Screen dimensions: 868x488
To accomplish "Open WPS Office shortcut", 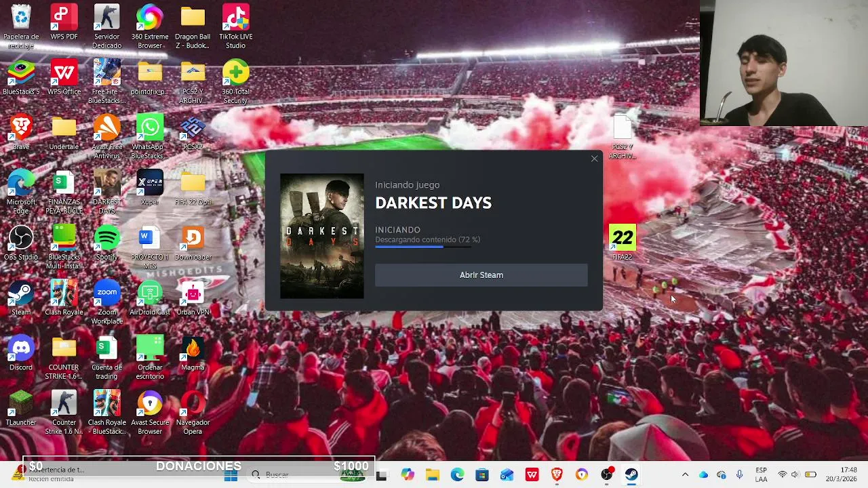I will (x=64, y=78).
